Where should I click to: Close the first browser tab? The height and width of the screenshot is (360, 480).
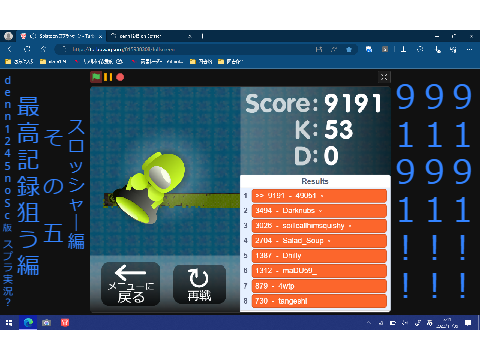(100, 36)
